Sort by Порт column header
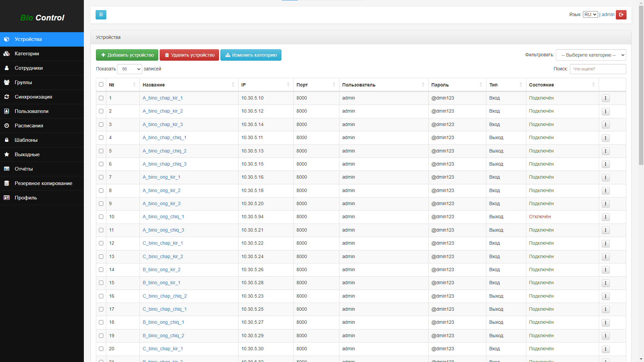 tap(316, 85)
